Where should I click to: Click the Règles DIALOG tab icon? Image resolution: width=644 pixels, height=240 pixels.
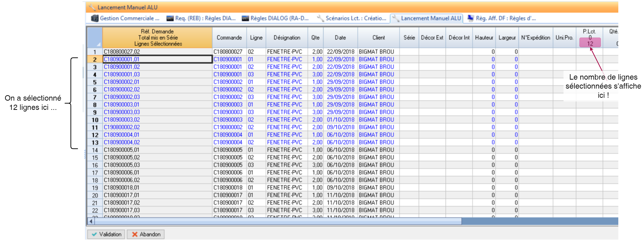point(245,18)
